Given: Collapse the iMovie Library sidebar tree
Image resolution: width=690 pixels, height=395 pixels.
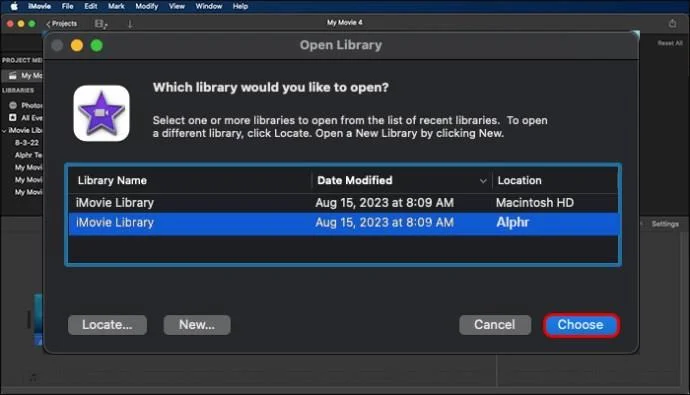Looking at the screenshot, I should click(x=4, y=131).
